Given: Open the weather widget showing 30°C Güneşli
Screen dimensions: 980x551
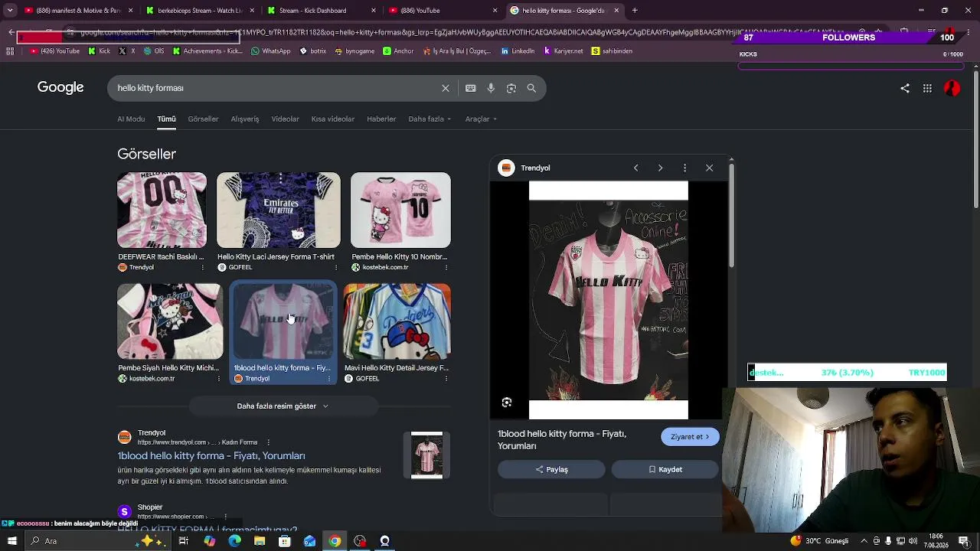Looking at the screenshot, I should pos(821,541).
